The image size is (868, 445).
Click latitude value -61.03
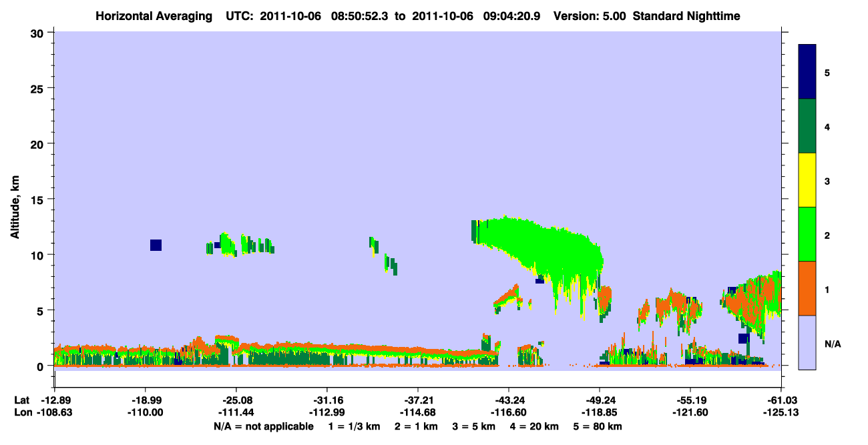point(781,400)
